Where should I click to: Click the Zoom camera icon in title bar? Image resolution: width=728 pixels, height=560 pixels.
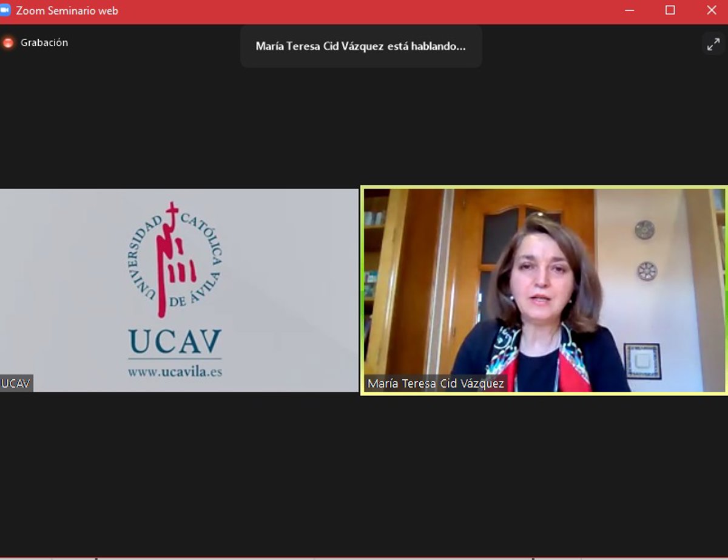(5, 10)
